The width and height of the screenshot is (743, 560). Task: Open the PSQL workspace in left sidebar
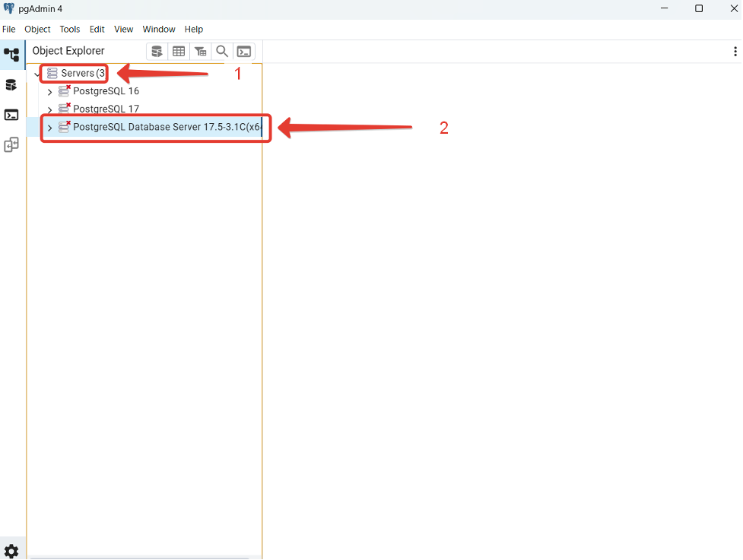tap(11, 115)
